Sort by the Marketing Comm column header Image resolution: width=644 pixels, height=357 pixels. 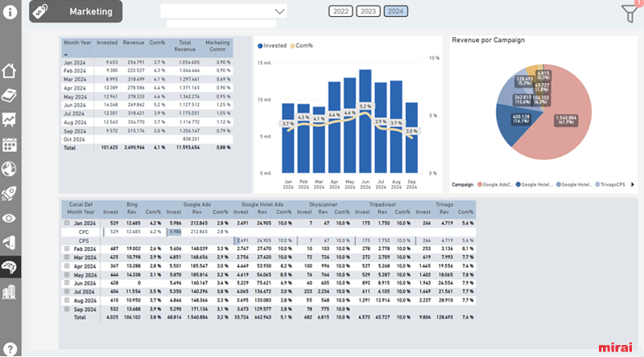coord(217,46)
